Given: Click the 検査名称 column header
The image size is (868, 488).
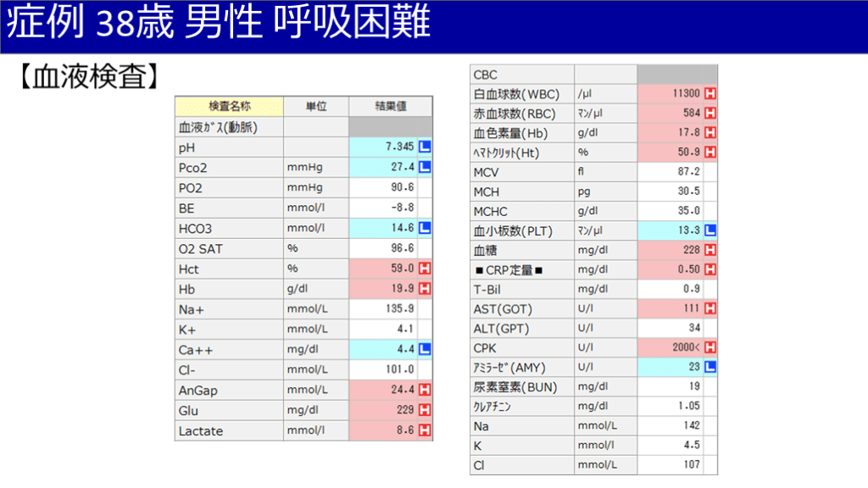Looking at the screenshot, I should click(x=229, y=106).
